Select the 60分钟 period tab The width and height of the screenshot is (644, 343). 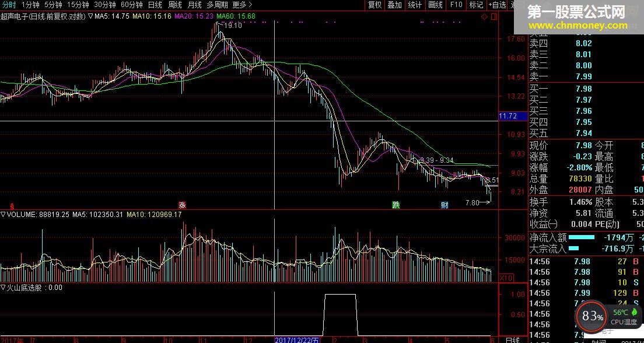point(131,5)
